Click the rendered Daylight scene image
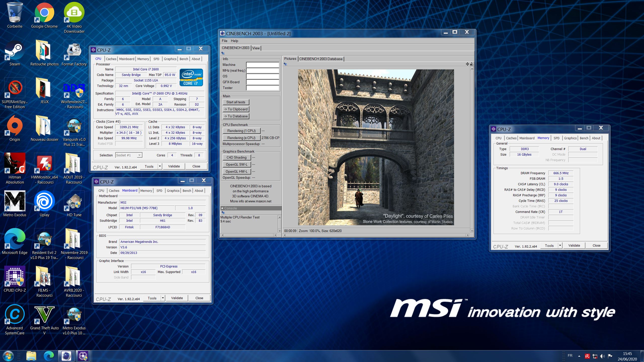Screen dimensions: 644x362 point(376,147)
